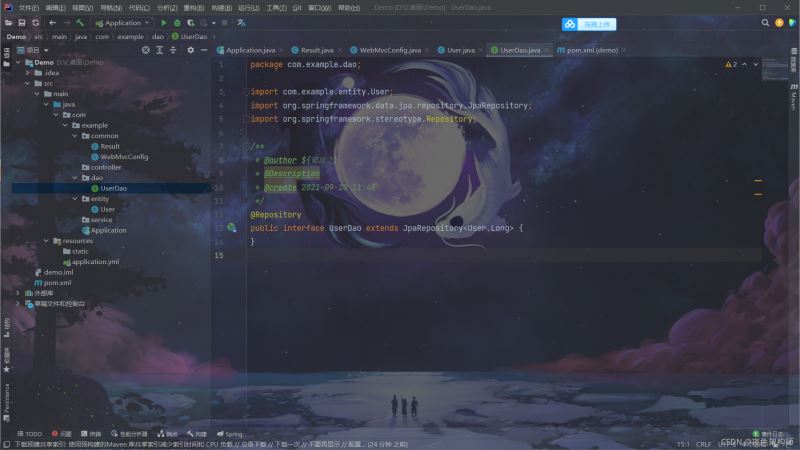Click the Collapse All icon in project panel
800x450 pixels.
click(x=173, y=50)
